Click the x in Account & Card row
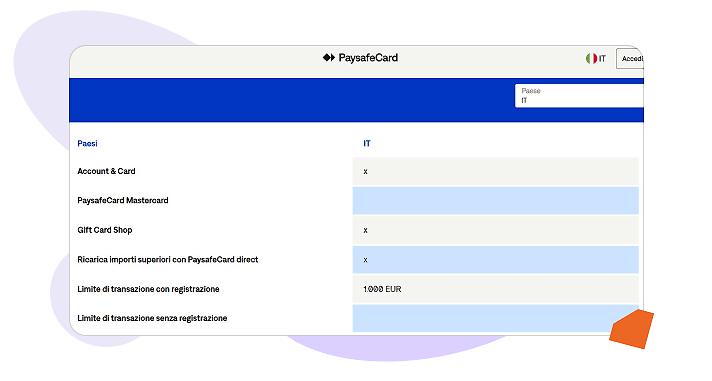This screenshot has width=712, height=381. (x=366, y=172)
